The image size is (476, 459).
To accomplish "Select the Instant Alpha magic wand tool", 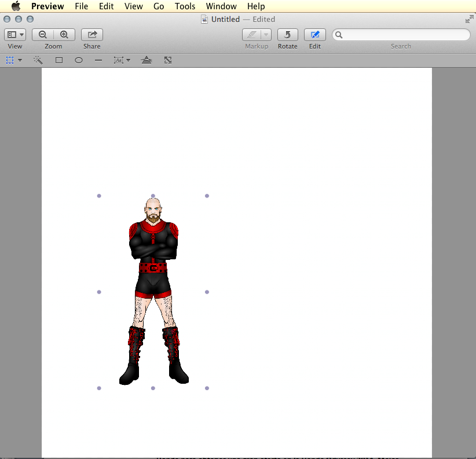I will coord(38,60).
